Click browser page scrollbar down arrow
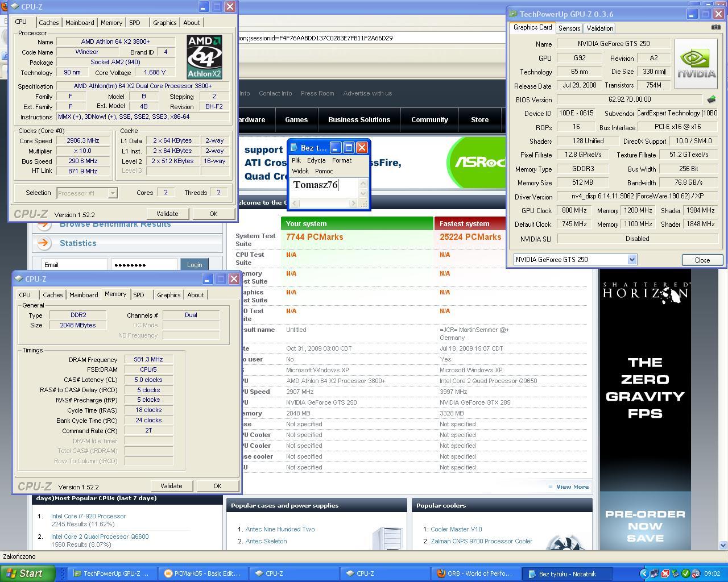The image size is (728, 582). coord(723,545)
